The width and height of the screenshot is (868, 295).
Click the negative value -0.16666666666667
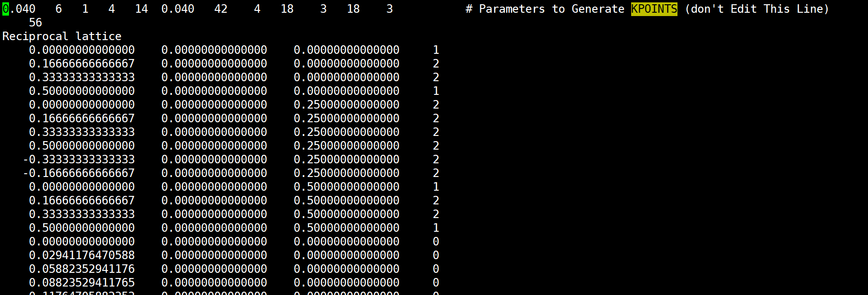[x=78, y=173]
